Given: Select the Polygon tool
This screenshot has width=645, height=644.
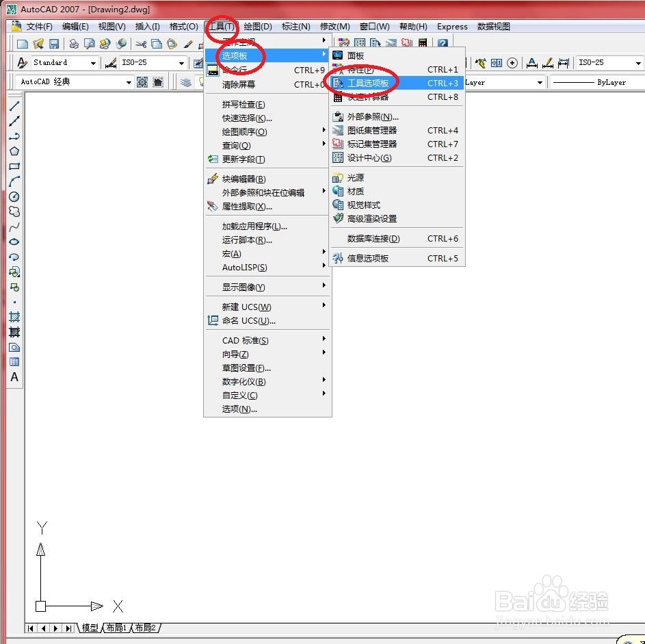Looking at the screenshot, I should (14, 152).
